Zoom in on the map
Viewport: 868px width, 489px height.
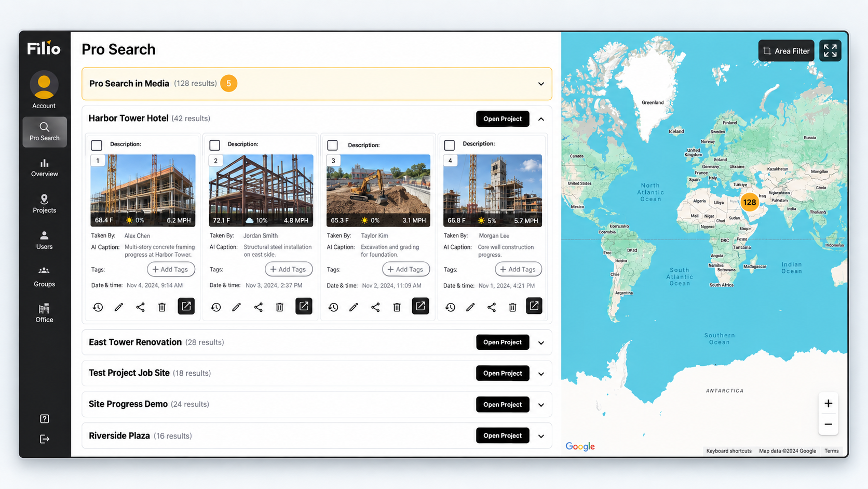(x=828, y=403)
